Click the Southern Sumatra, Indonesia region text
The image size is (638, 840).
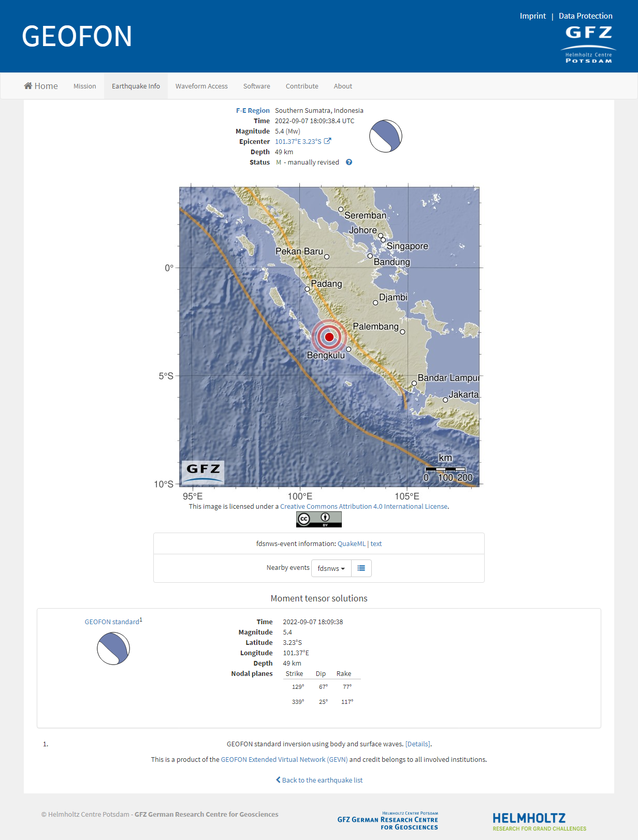pos(319,110)
